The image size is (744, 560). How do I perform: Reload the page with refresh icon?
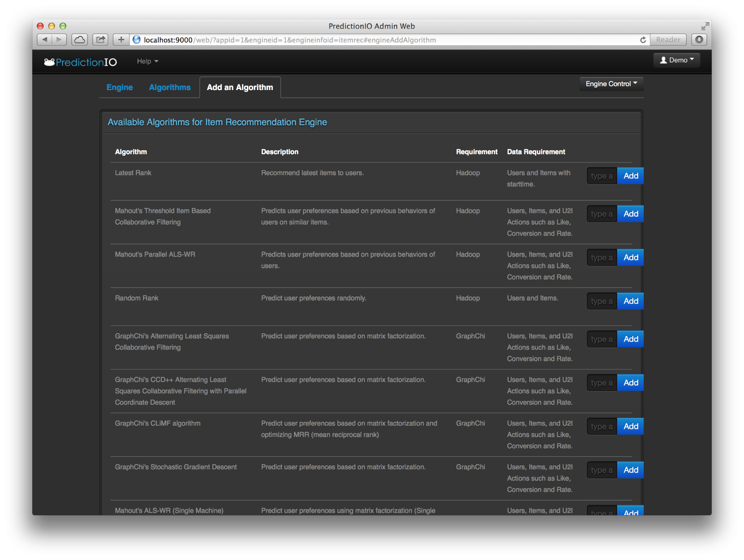click(643, 40)
